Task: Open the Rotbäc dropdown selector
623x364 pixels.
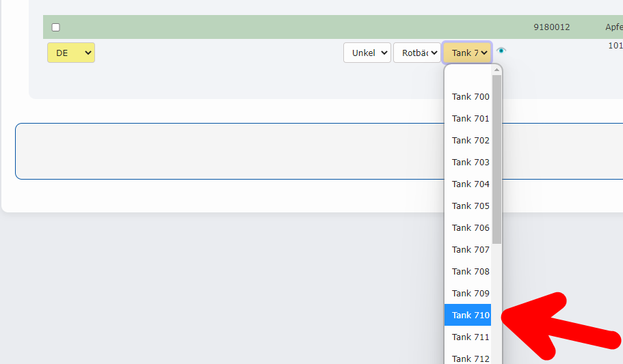Action: (417, 53)
